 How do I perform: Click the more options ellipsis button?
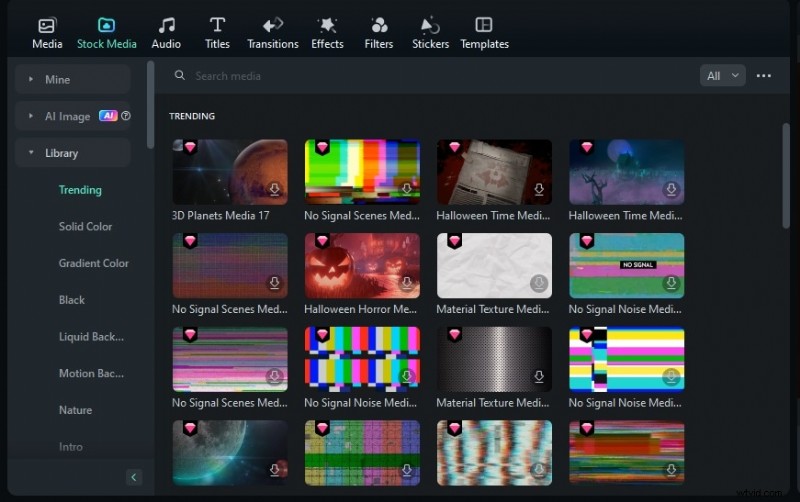click(x=764, y=76)
